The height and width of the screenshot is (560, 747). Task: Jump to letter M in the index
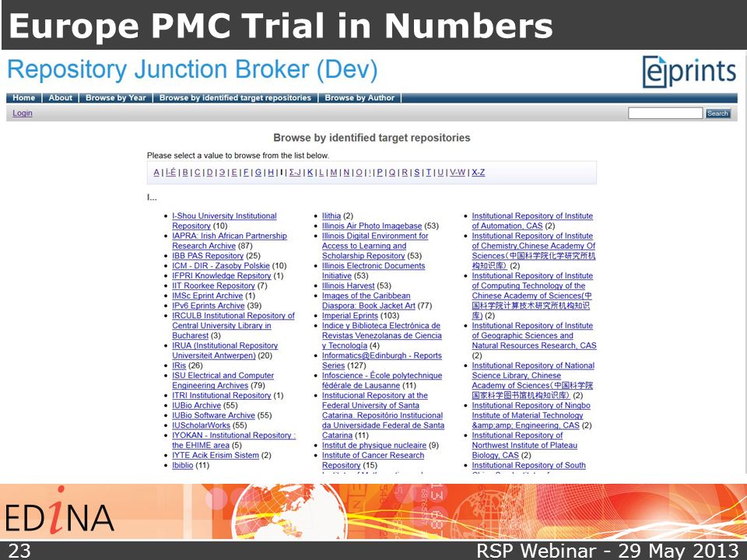(334, 173)
